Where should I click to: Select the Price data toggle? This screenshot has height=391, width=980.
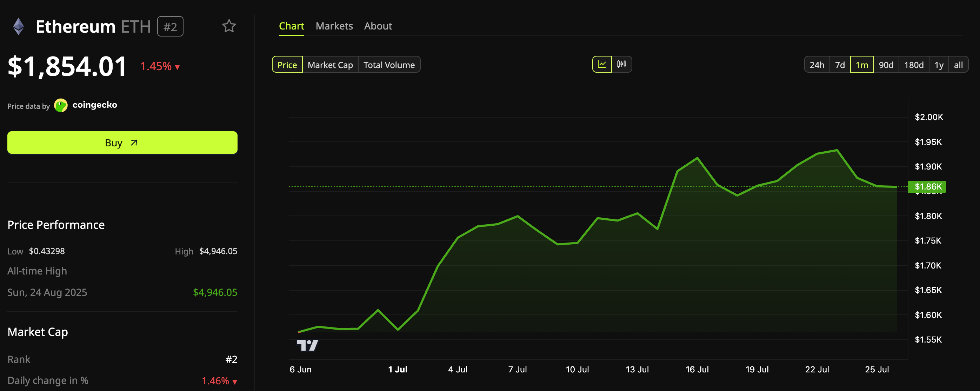tap(287, 65)
